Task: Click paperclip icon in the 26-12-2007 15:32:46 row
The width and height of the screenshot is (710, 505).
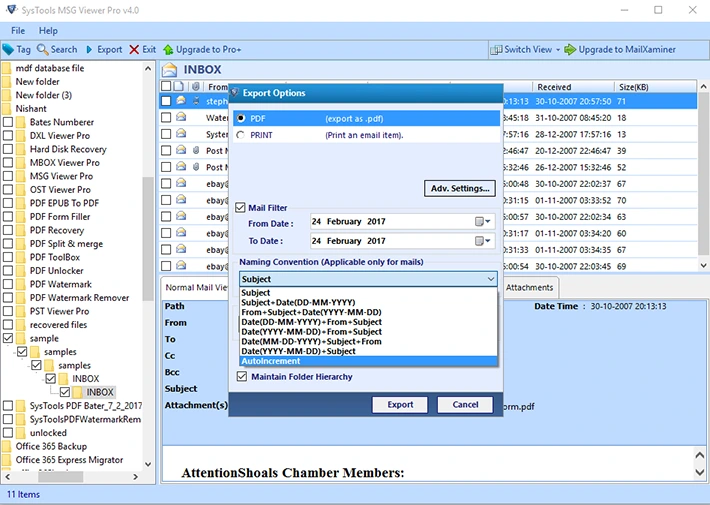Action: (x=196, y=167)
